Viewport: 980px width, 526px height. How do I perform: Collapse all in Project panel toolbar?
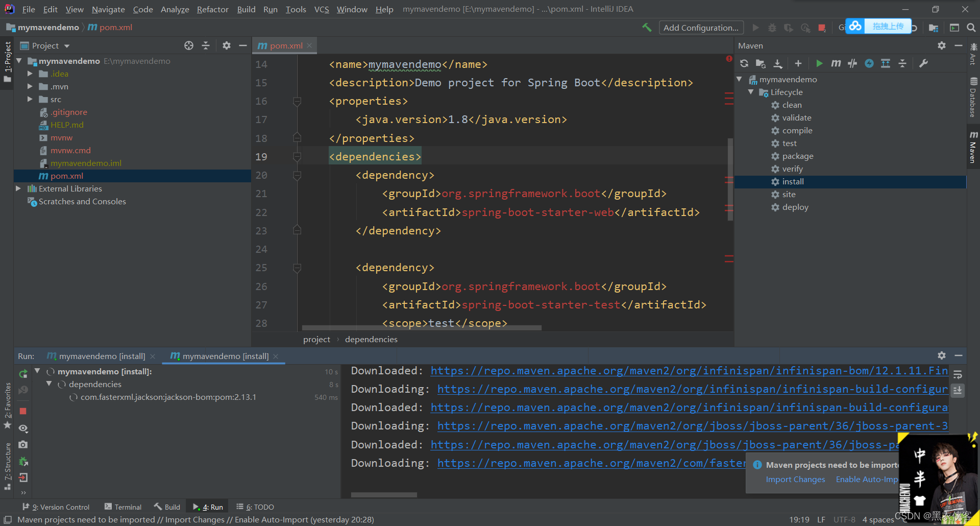point(206,45)
